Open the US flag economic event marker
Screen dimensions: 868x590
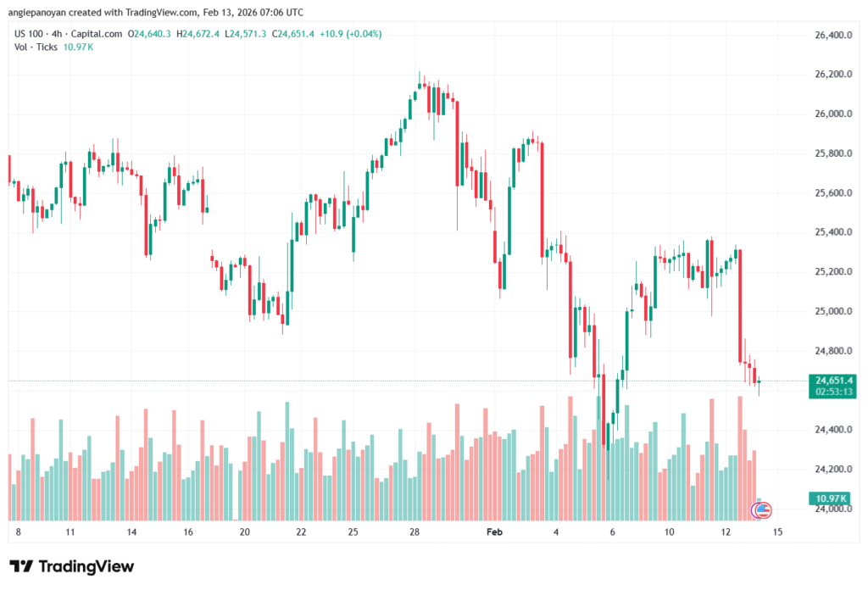[x=762, y=509]
